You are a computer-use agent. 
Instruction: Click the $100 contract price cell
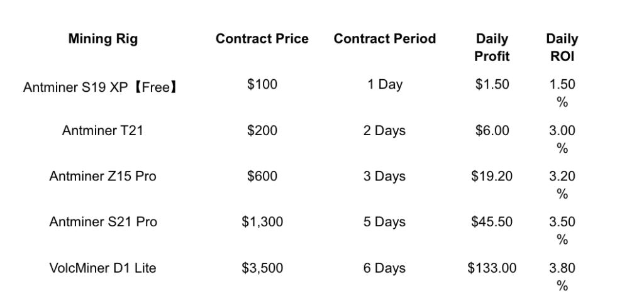coord(262,85)
